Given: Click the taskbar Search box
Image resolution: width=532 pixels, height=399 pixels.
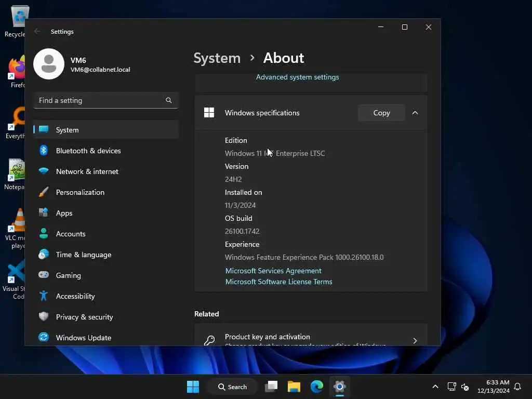Looking at the screenshot, I should tap(232, 387).
